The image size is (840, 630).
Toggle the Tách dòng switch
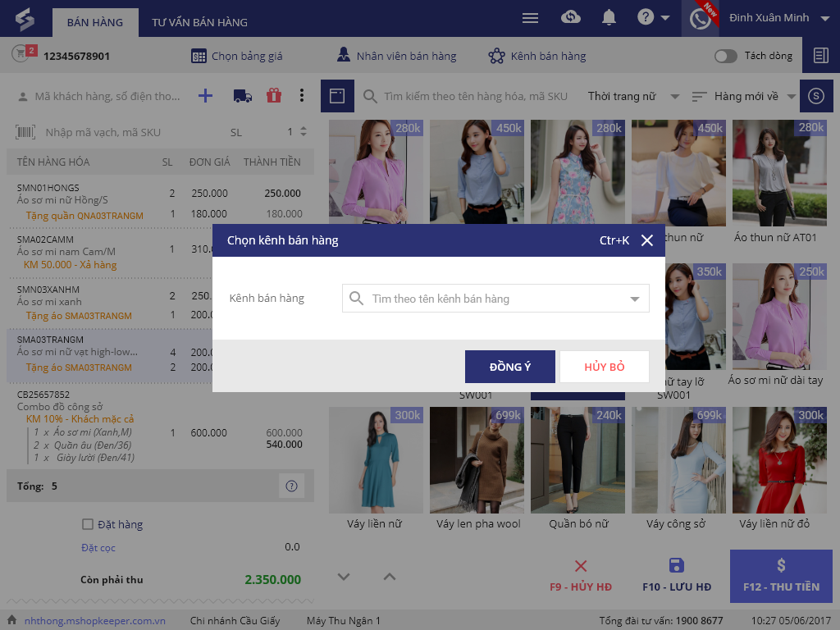click(x=725, y=56)
